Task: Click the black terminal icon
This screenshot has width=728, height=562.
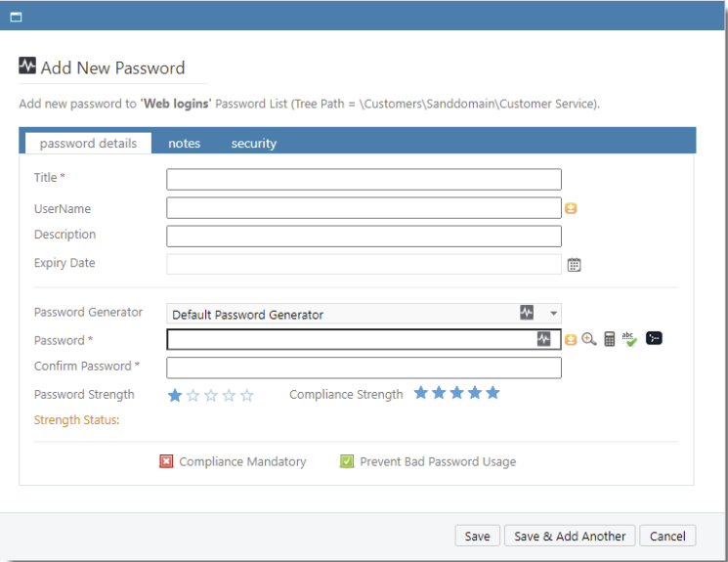Action: click(x=654, y=338)
